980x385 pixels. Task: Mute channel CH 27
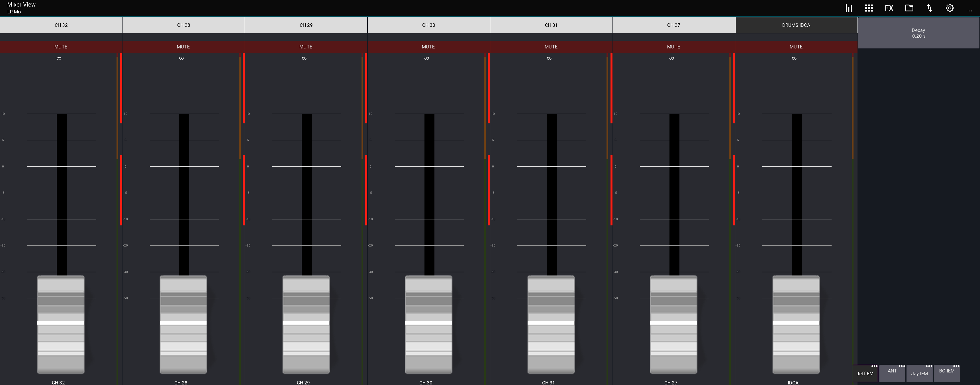coord(673,46)
